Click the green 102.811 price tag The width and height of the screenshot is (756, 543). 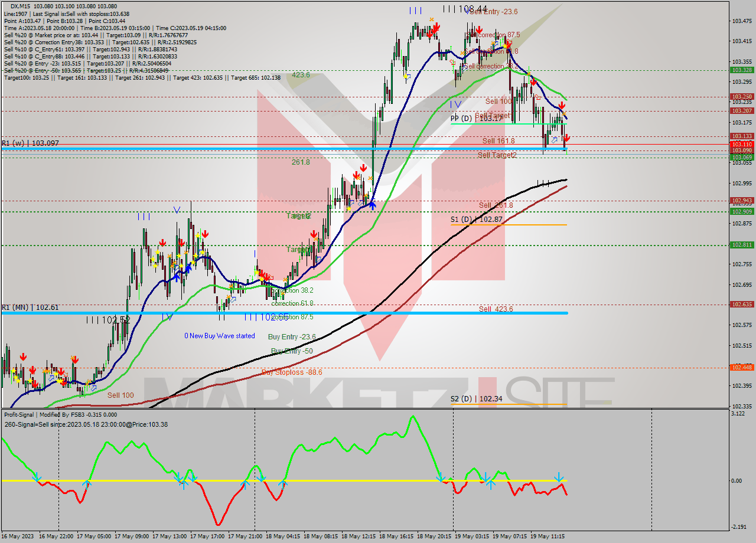click(742, 244)
